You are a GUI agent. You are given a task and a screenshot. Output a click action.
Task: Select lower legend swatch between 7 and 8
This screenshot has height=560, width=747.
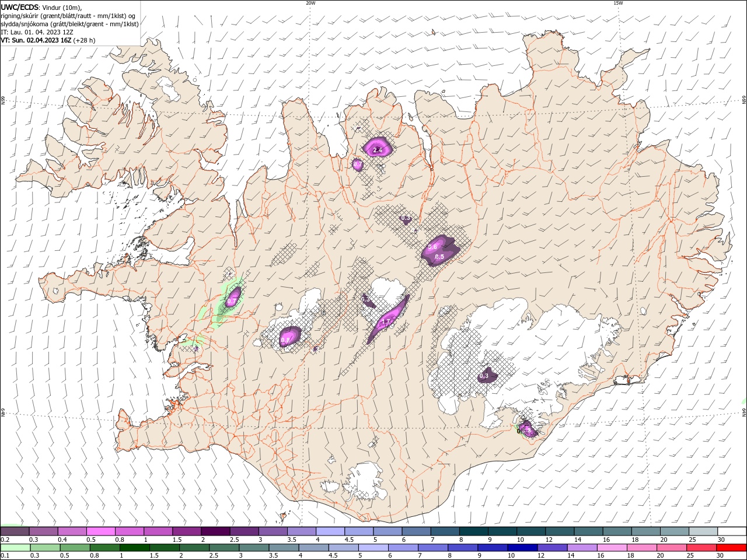click(x=433, y=548)
